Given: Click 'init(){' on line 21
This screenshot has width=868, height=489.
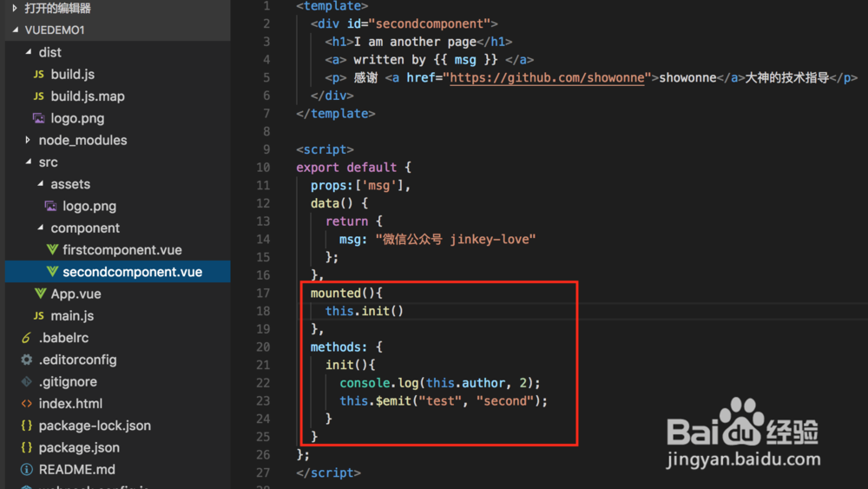Looking at the screenshot, I should click(x=351, y=365).
